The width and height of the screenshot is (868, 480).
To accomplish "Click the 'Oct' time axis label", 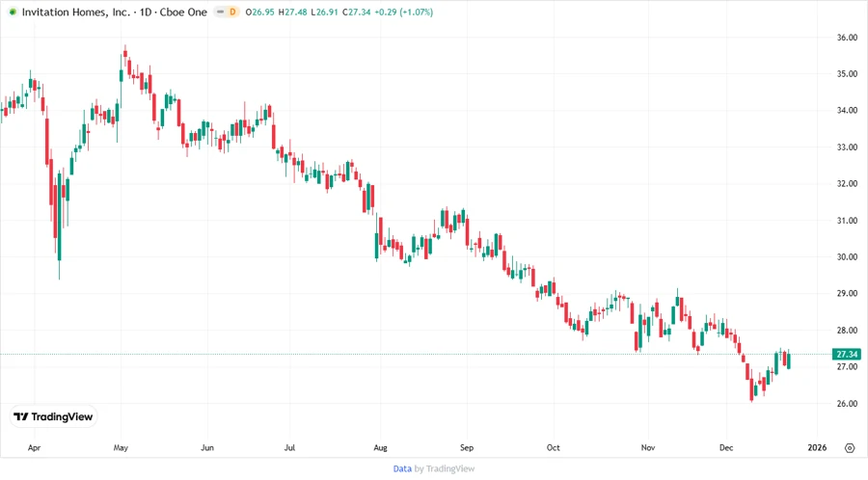I will pos(553,447).
